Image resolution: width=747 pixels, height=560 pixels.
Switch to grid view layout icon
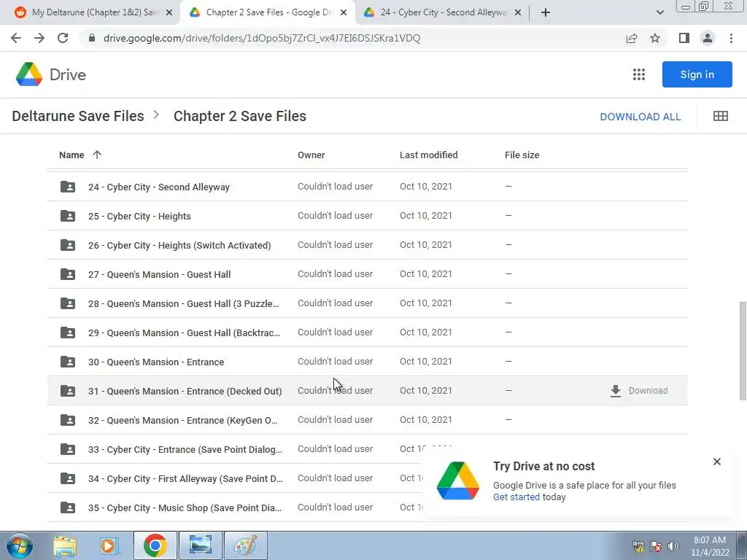(x=720, y=116)
